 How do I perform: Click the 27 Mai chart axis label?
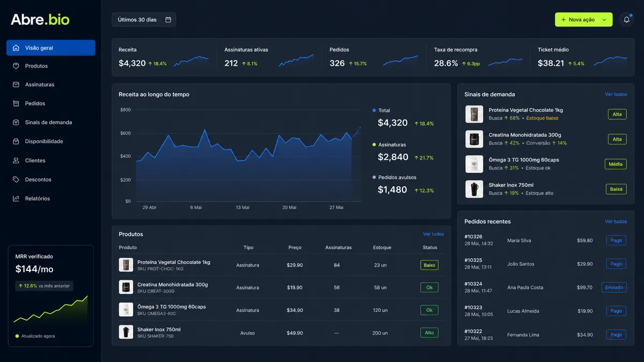click(336, 208)
